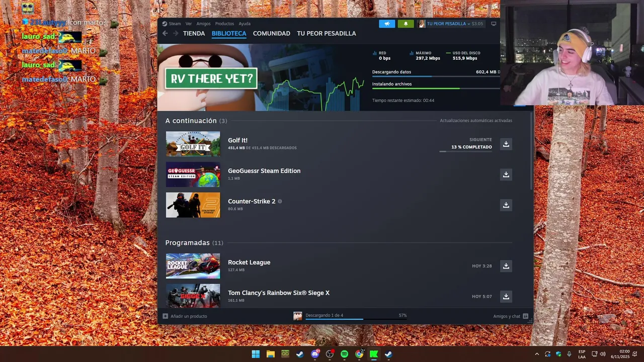
Task: Click the Rocket League thumbnail
Action: (x=193, y=266)
